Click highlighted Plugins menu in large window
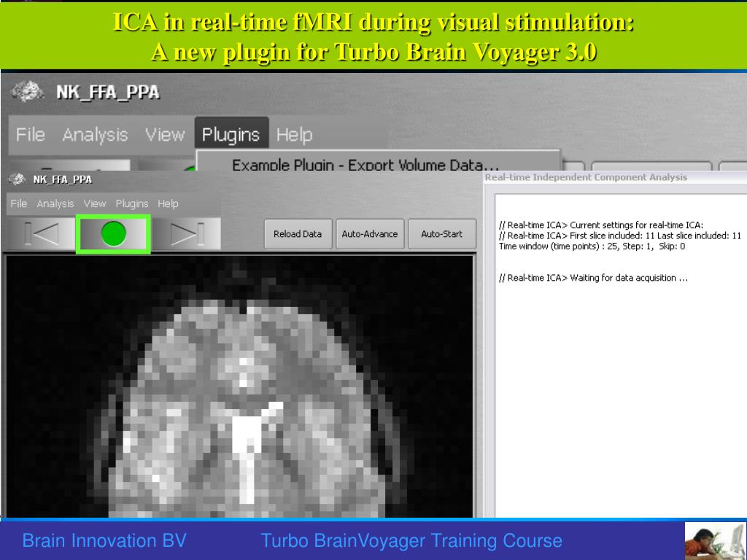 click(x=231, y=135)
